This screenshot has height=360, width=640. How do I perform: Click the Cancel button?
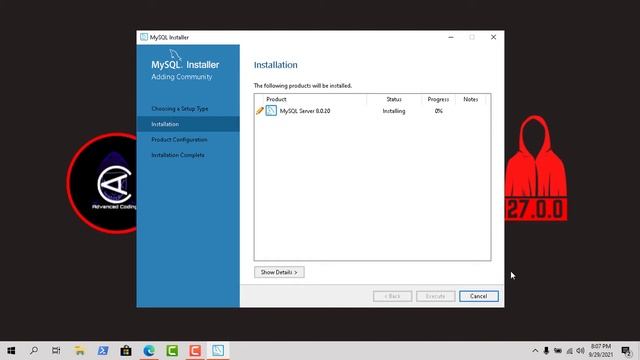tap(478, 296)
